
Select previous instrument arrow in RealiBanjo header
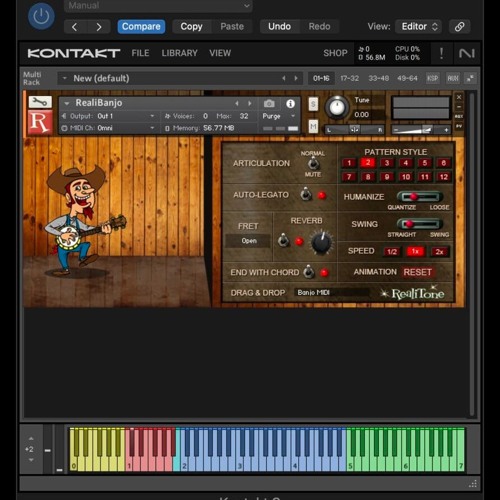(x=237, y=103)
